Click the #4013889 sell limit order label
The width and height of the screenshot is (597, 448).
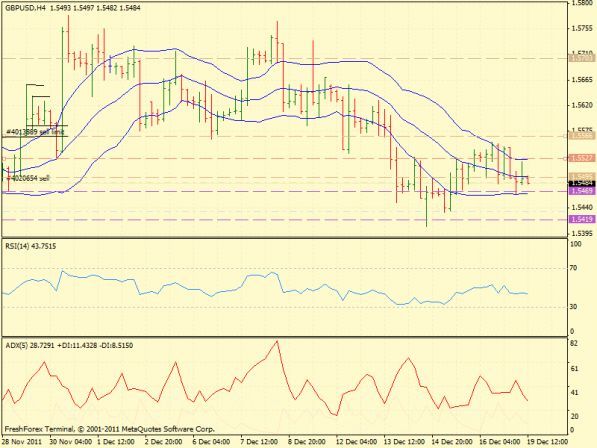(35, 132)
